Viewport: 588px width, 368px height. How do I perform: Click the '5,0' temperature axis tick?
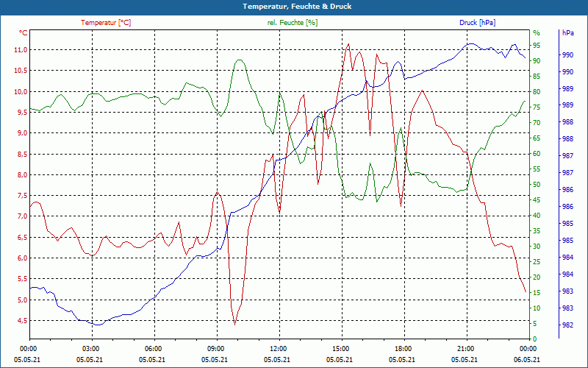click(22, 300)
